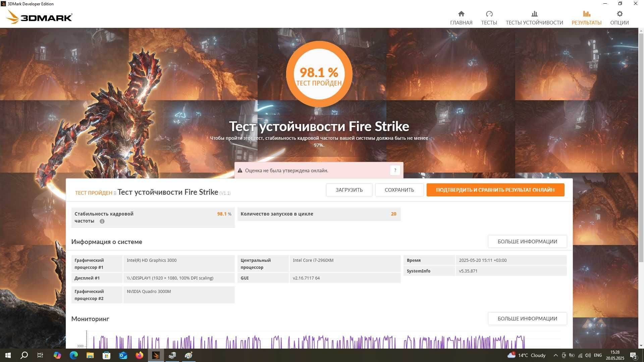Screen dimensions: 644x362
Task: Open more info for system information
Action: [x=527, y=241]
